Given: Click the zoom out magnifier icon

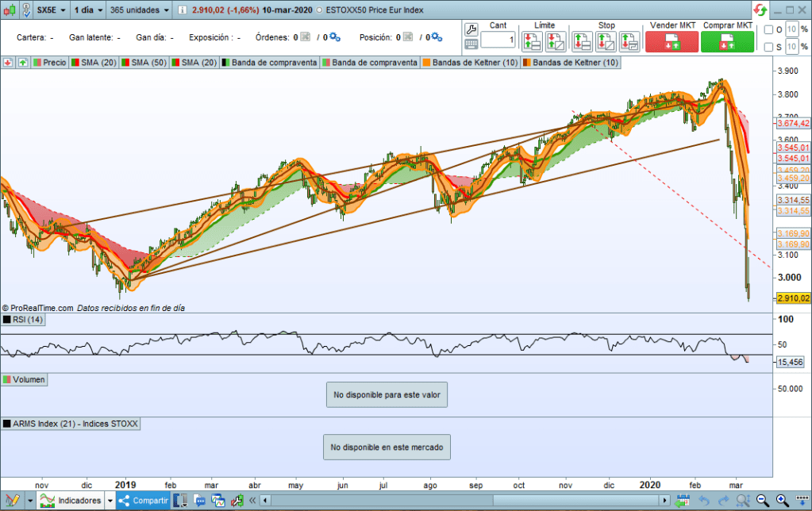Looking at the screenshot, I should pyautogui.click(x=762, y=501).
